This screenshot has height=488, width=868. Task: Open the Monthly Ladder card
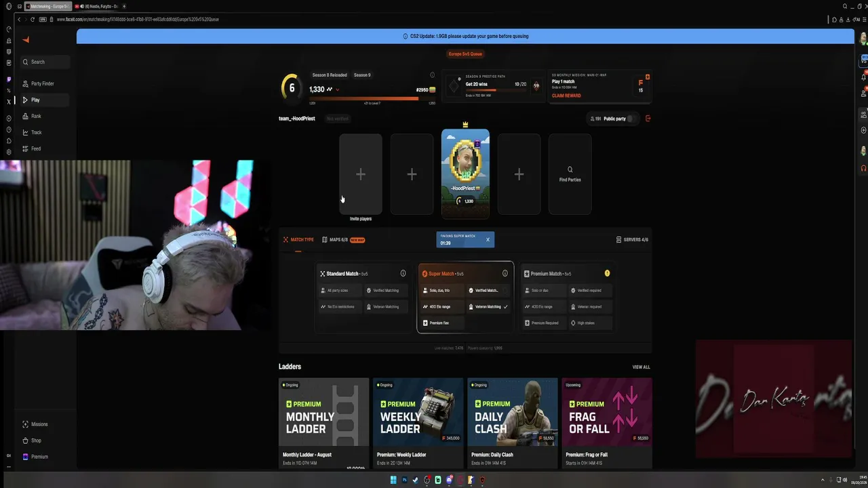point(324,423)
